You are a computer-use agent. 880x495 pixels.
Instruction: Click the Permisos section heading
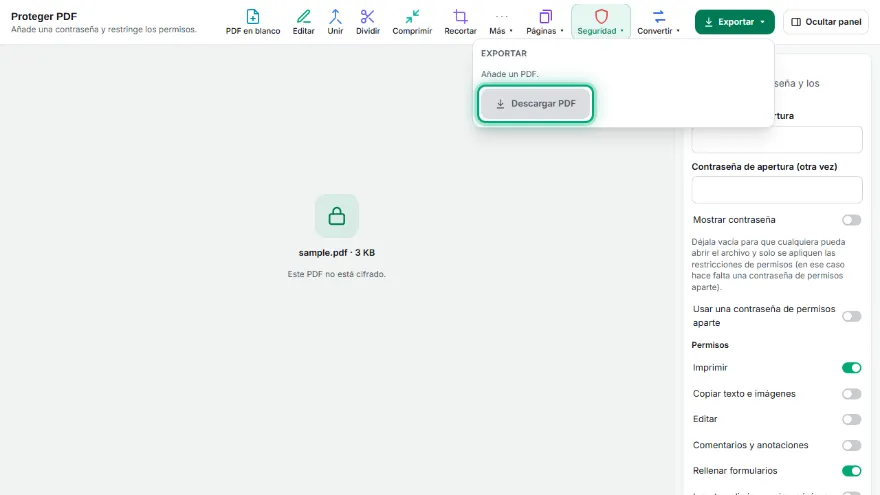(710, 345)
